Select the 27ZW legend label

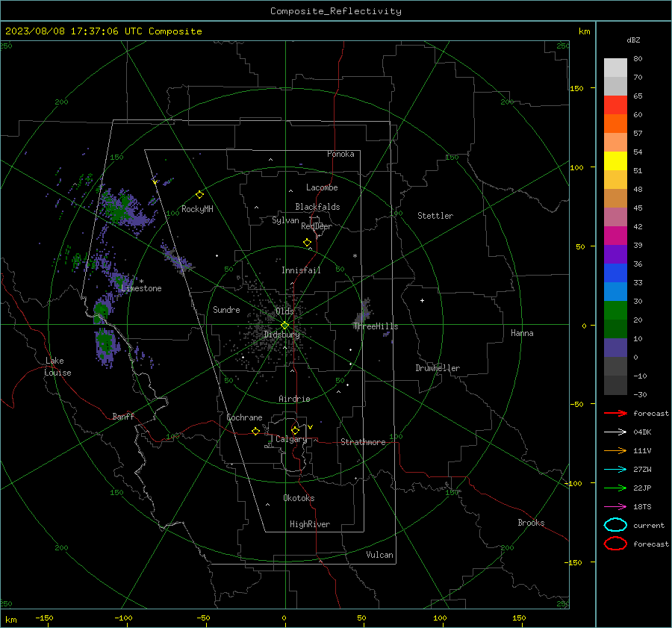click(642, 470)
